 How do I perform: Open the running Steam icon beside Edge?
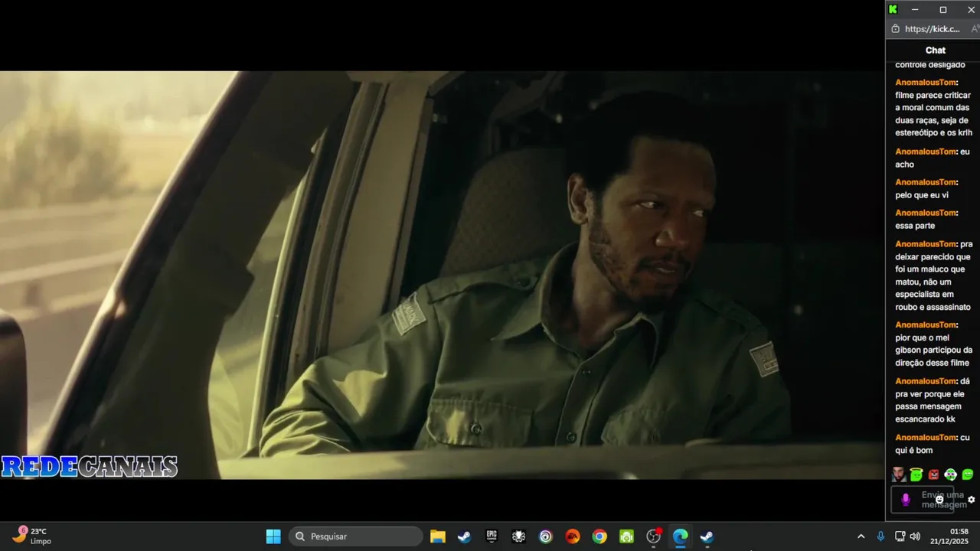[707, 536]
